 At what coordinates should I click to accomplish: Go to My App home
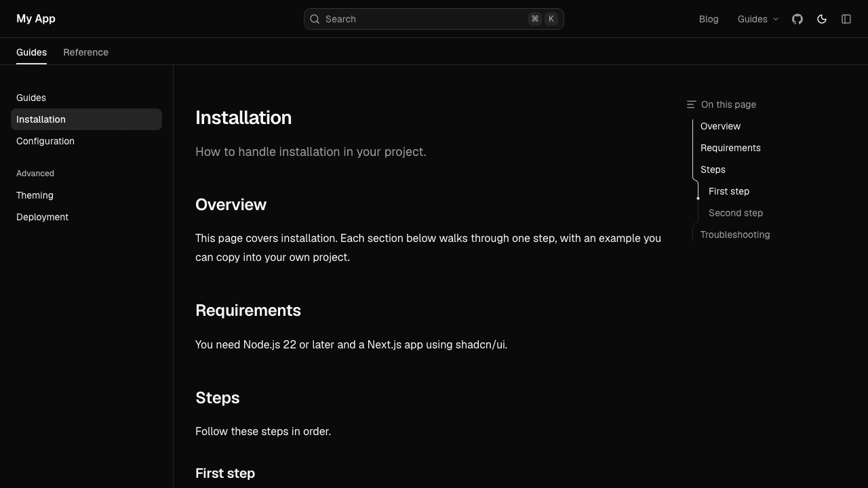pyautogui.click(x=36, y=18)
